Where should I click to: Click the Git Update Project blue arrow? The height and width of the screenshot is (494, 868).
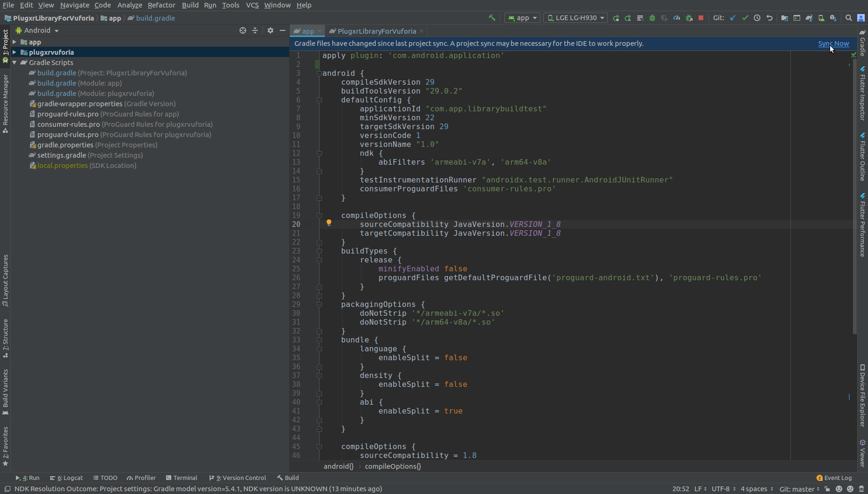(x=733, y=18)
